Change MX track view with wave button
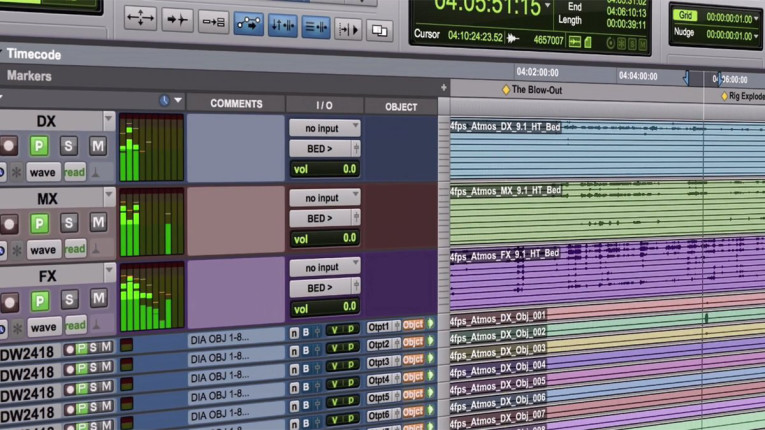765x430 pixels. (x=43, y=250)
